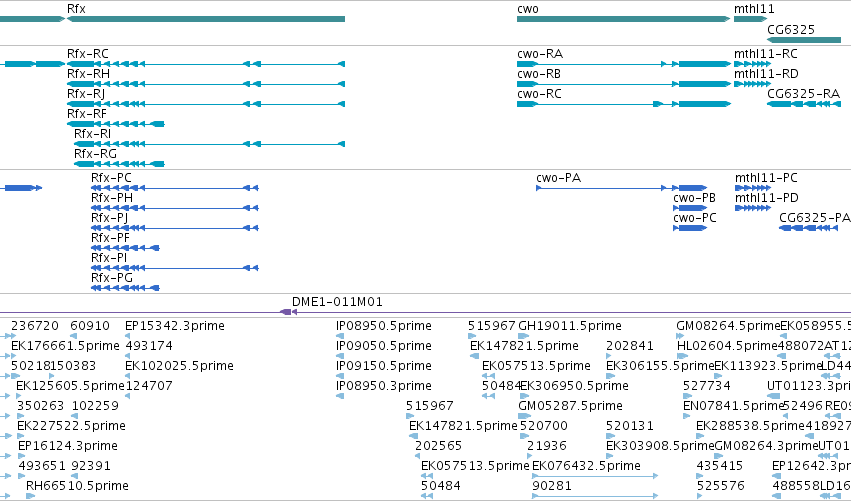Click the Rfx-RG transcript label

tap(95, 154)
